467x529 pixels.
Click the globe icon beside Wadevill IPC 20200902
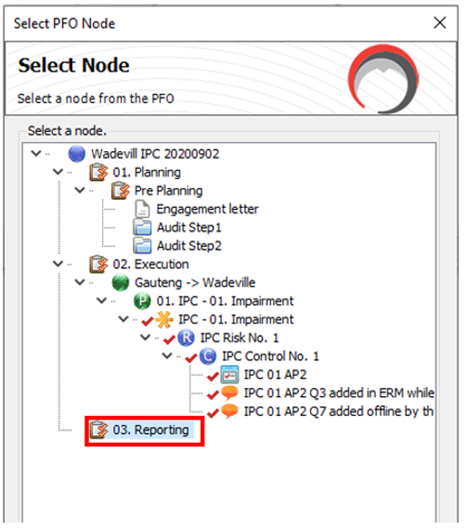coord(77,154)
